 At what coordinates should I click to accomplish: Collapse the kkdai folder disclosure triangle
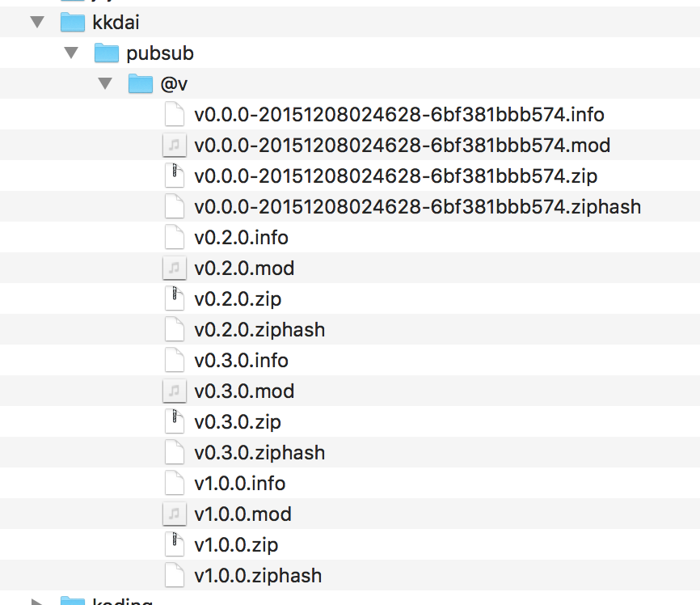tap(37, 22)
